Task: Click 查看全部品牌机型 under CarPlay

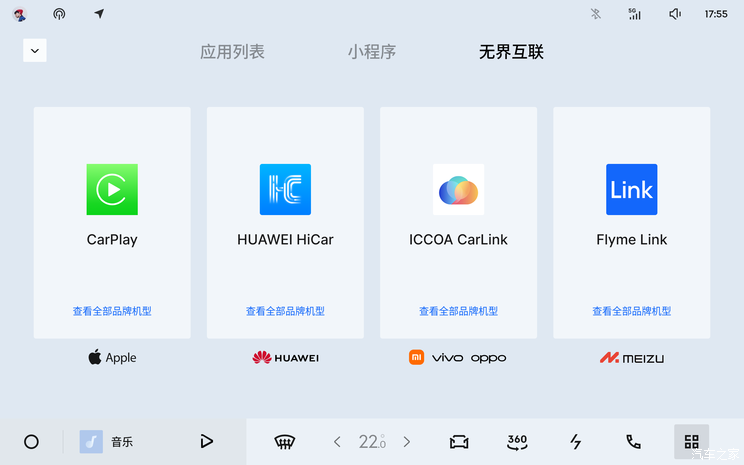Action: pos(112,311)
